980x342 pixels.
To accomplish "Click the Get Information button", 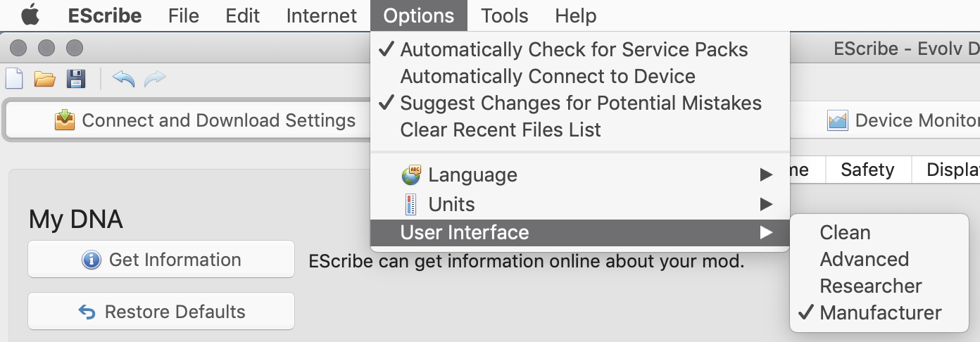I will 161,260.
